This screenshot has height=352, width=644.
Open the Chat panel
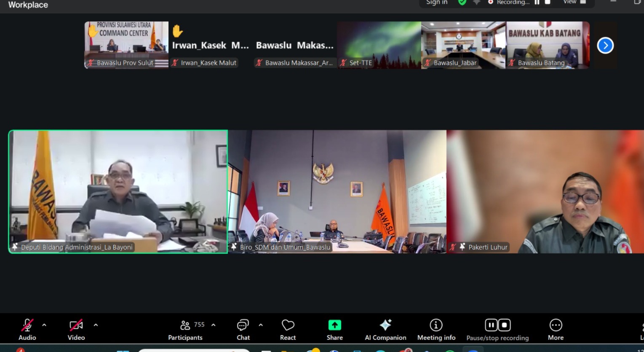[243, 330]
